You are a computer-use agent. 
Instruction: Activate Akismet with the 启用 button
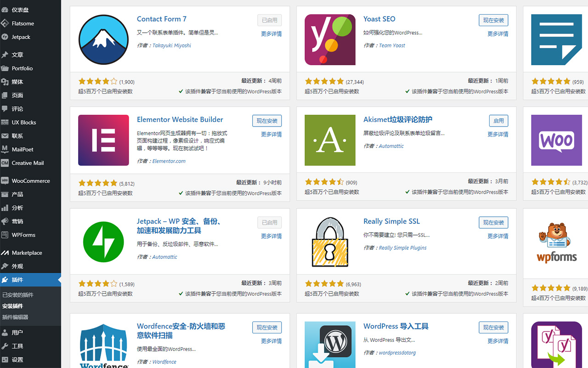click(498, 121)
